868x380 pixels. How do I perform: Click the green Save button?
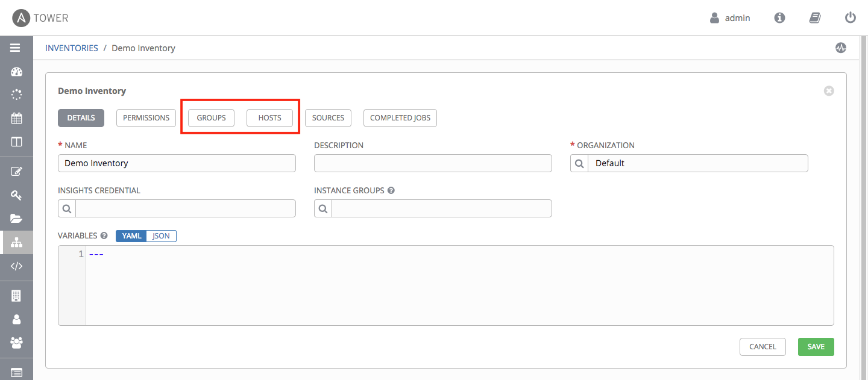[816, 347]
